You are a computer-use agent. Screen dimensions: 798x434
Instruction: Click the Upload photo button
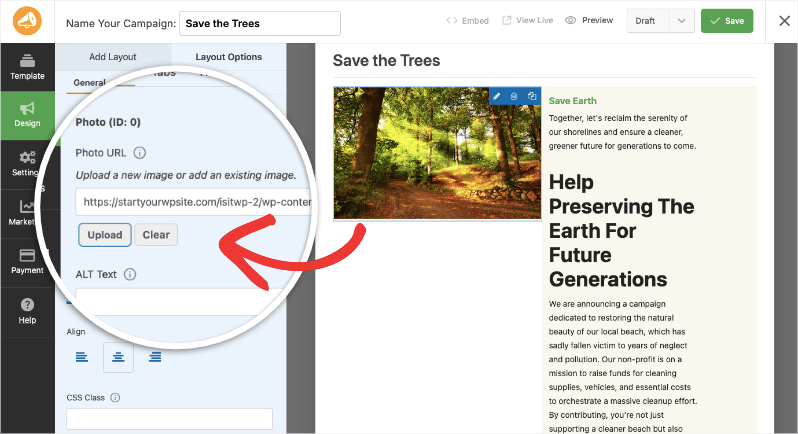[x=105, y=235]
